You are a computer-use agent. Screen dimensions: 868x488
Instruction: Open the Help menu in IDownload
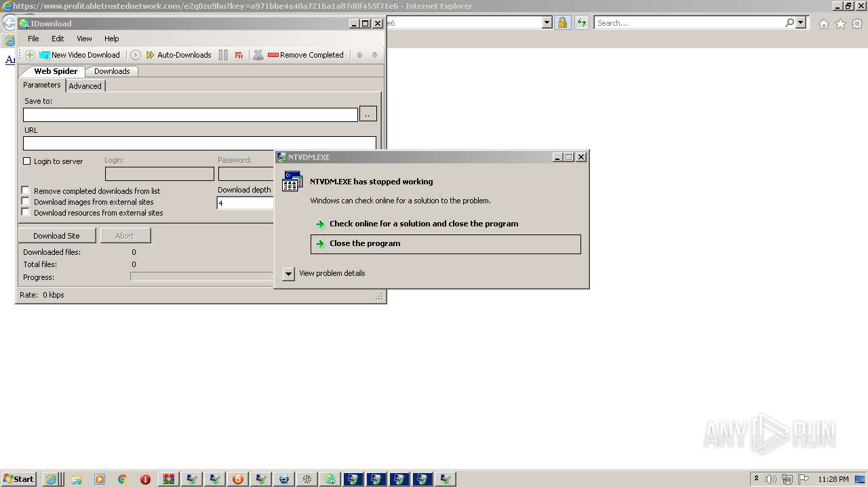(112, 39)
